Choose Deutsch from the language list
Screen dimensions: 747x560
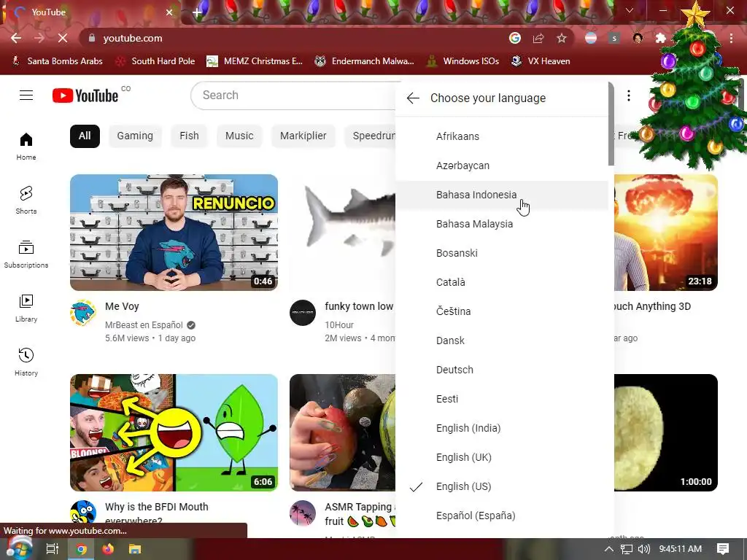[502, 370]
